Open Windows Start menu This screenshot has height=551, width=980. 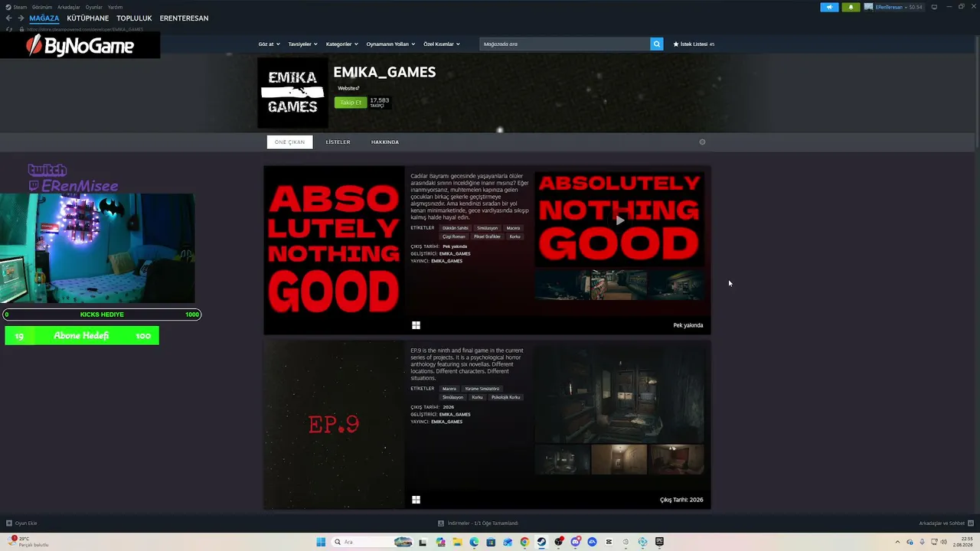click(321, 542)
